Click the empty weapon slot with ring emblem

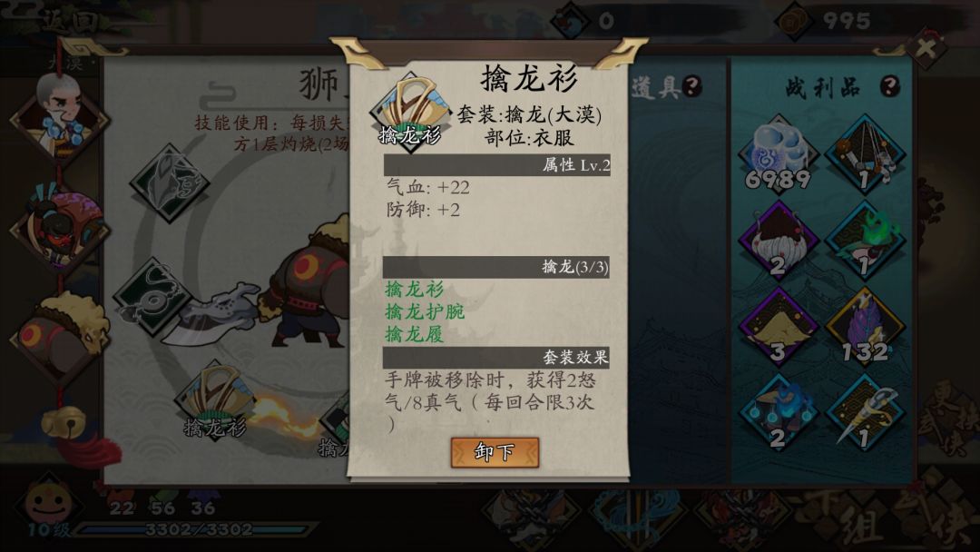pos(153,298)
